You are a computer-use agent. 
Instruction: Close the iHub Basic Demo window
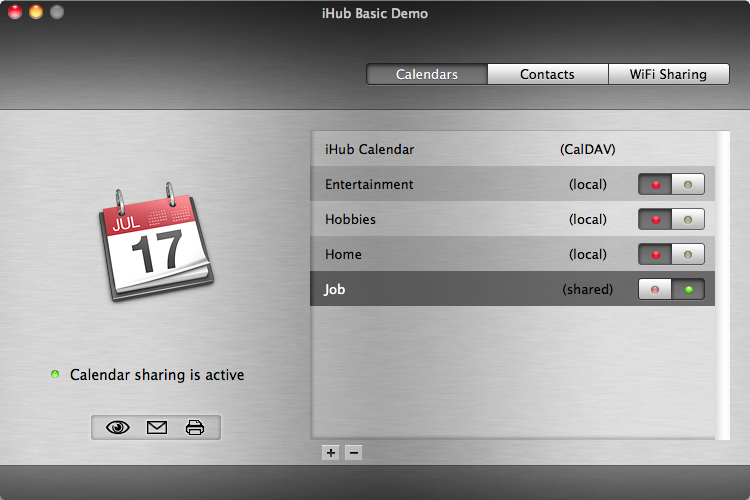(x=15, y=12)
